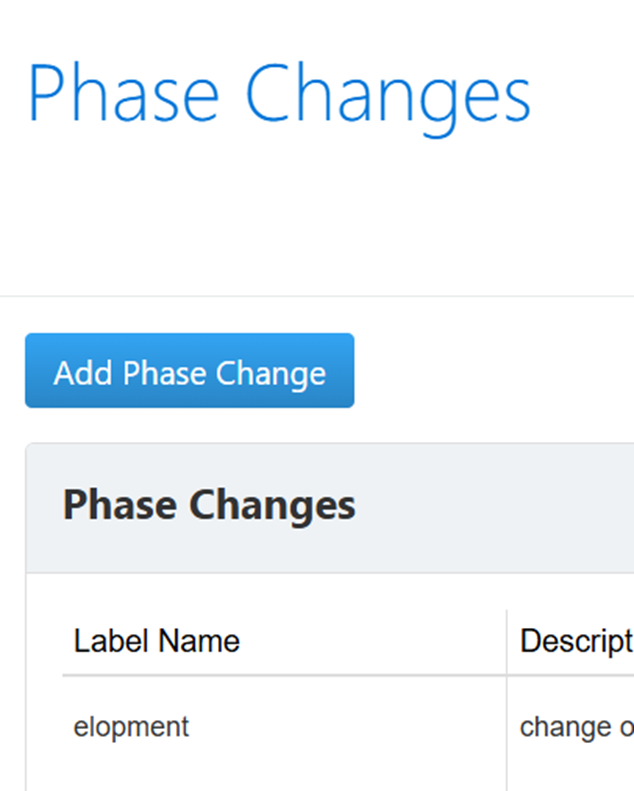The width and height of the screenshot is (634, 791).
Task: Select the large blue Phase Changes page title
Action: pos(279,96)
